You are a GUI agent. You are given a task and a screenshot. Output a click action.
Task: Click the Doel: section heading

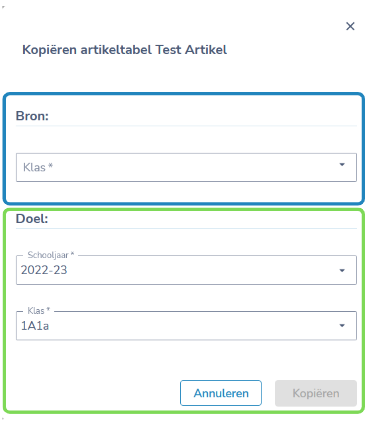coord(32,219)
